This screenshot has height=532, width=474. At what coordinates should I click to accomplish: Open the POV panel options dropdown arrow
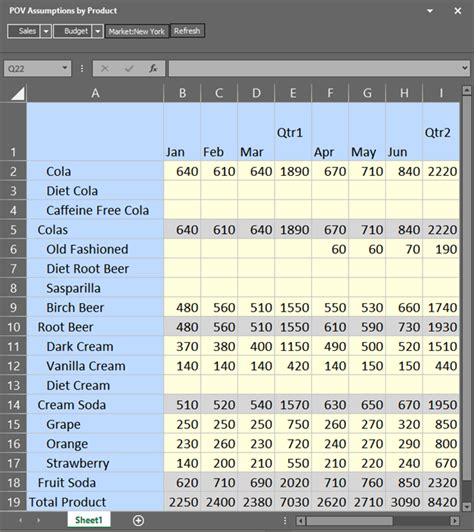(x=430, y=11)
